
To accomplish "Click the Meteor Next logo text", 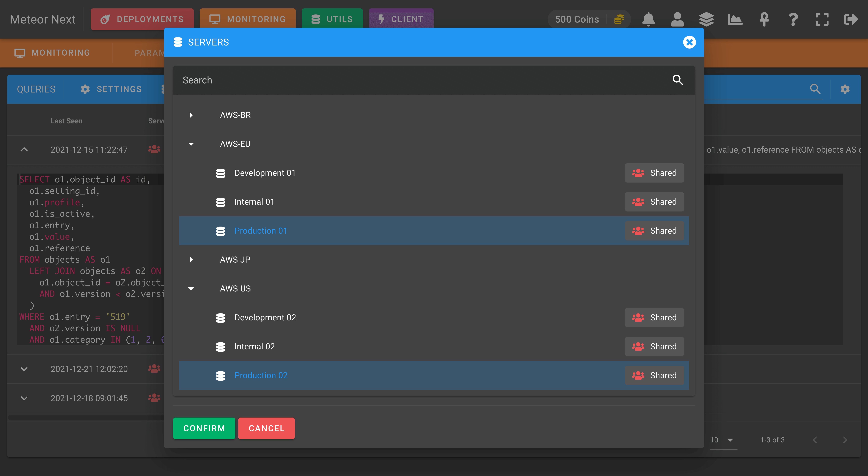I will click(x=42, y=19).
